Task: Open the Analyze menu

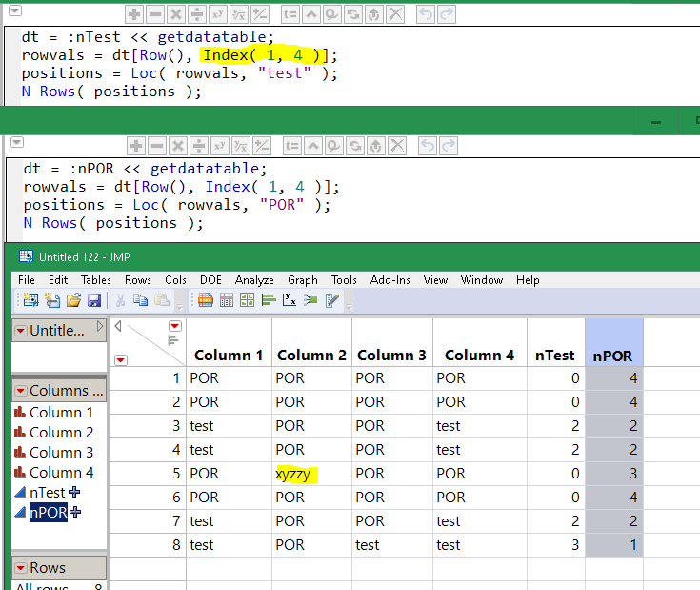Action: (x=254, y=280)
